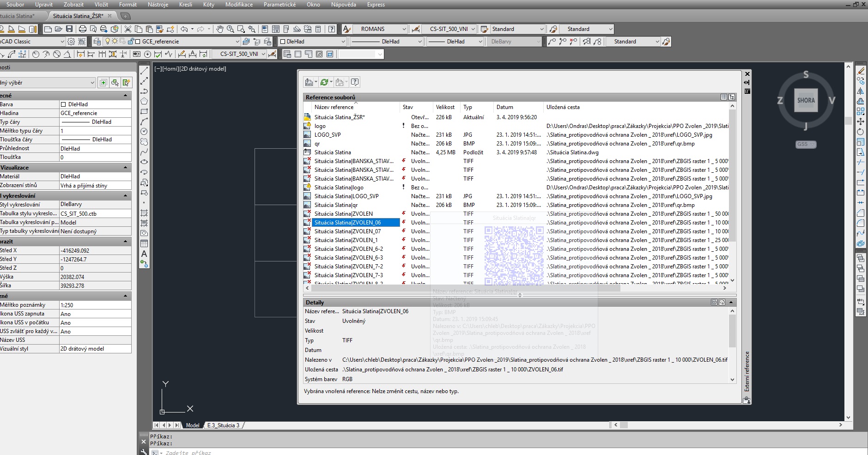Screen dimensions: 868x455
Task: Open Layer Properties manager icon
Action: pyautogui.click(x=97, y=42)
